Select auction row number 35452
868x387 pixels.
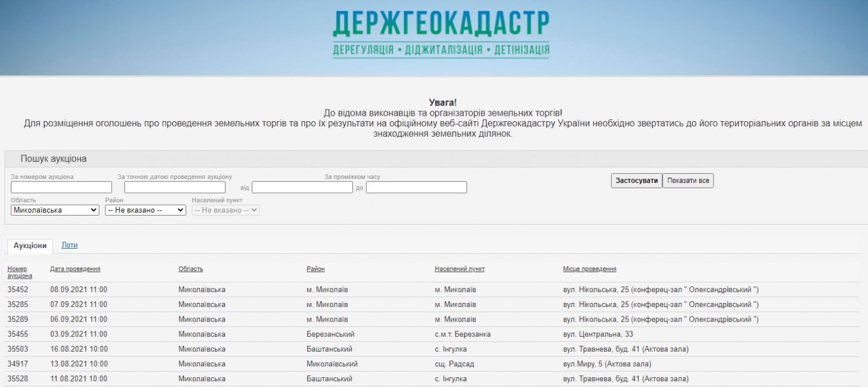(x=18, y=290)
